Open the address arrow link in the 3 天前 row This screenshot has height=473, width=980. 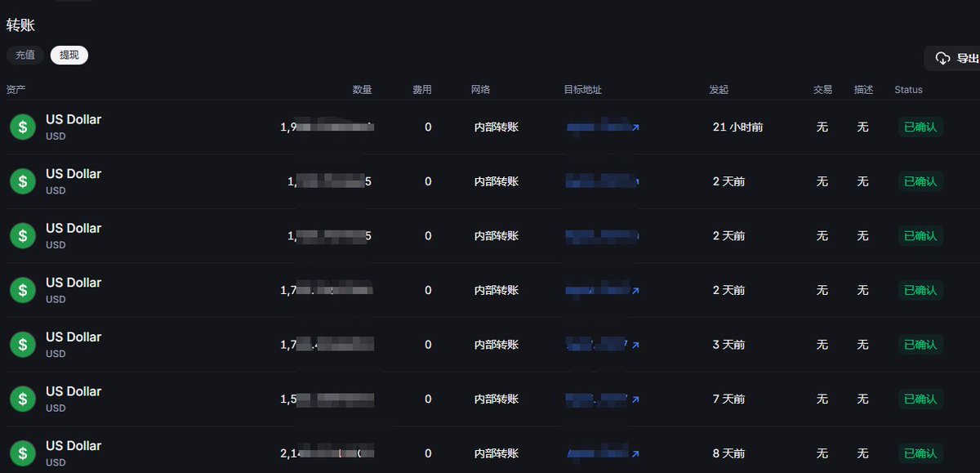tap(635, 346)
